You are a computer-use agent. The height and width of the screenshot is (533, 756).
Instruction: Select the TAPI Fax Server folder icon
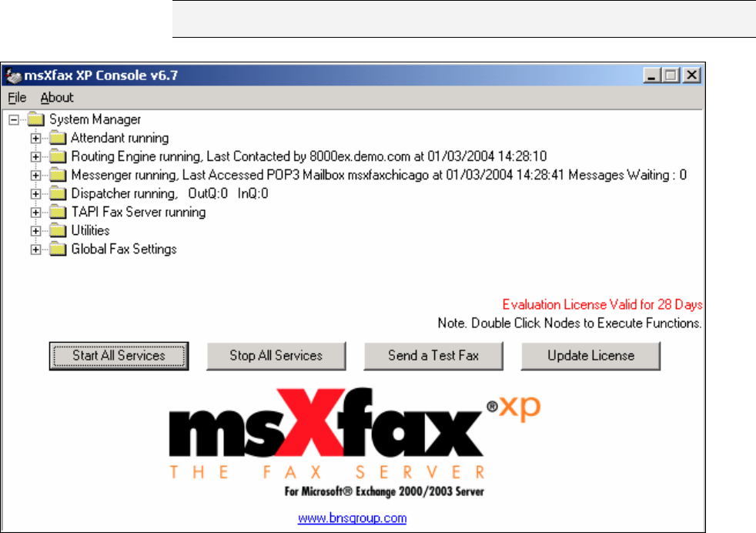click(58, 212)
